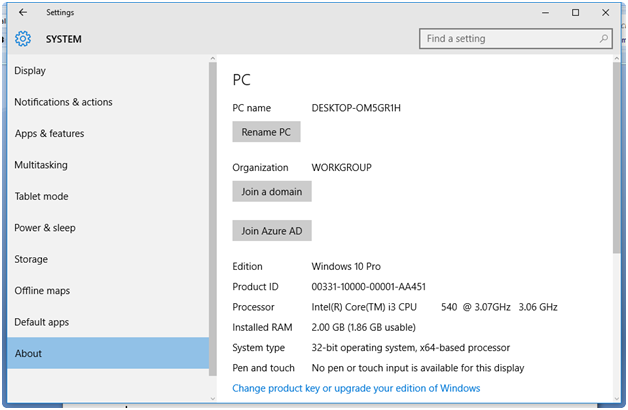Open Power & sleep settings
628x410 pixels.
45,228
